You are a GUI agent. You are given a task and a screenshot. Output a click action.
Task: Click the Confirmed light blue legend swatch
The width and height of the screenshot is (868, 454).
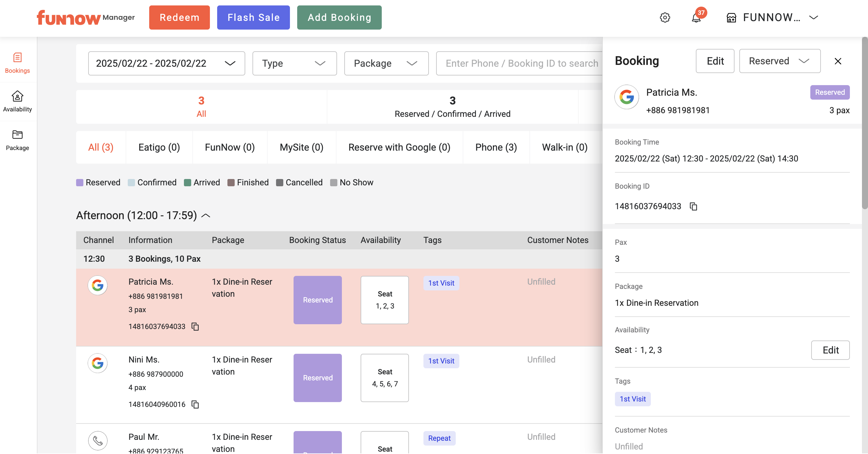[131, 183]
